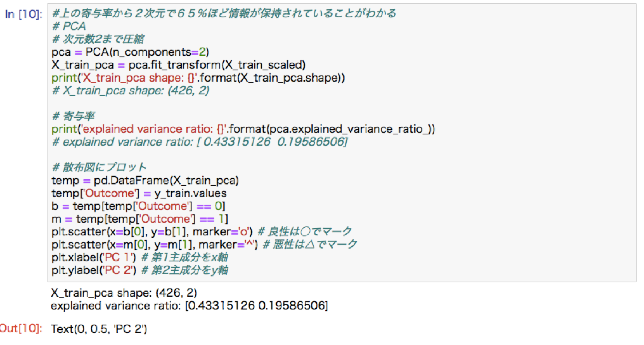Click the comment about compressing to 2 dimensions
Image resolution: width=644 pixels, height=345 pixels.
click(x=98, y=39)
